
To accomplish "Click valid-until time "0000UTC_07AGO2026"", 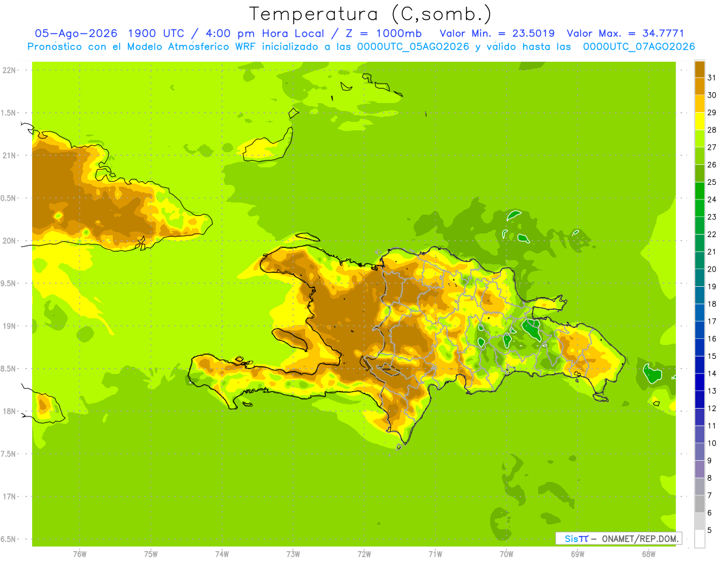I will [x=639, y=47].
